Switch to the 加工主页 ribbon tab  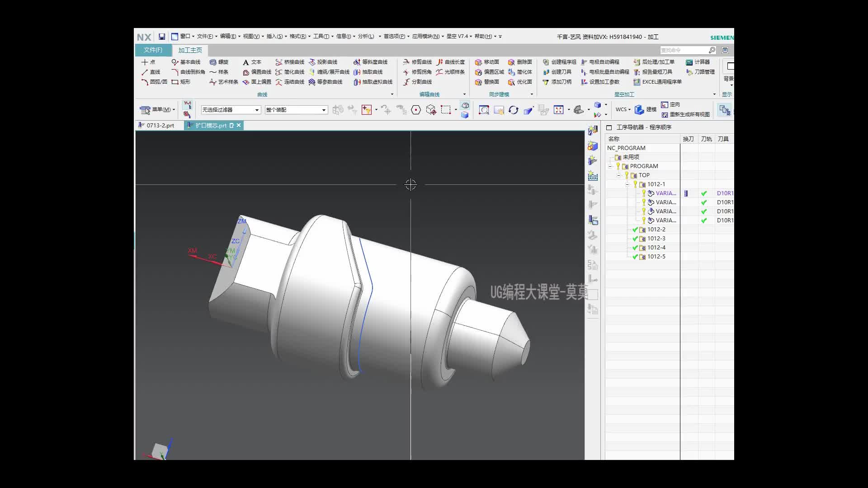click(x=190, y=50)
